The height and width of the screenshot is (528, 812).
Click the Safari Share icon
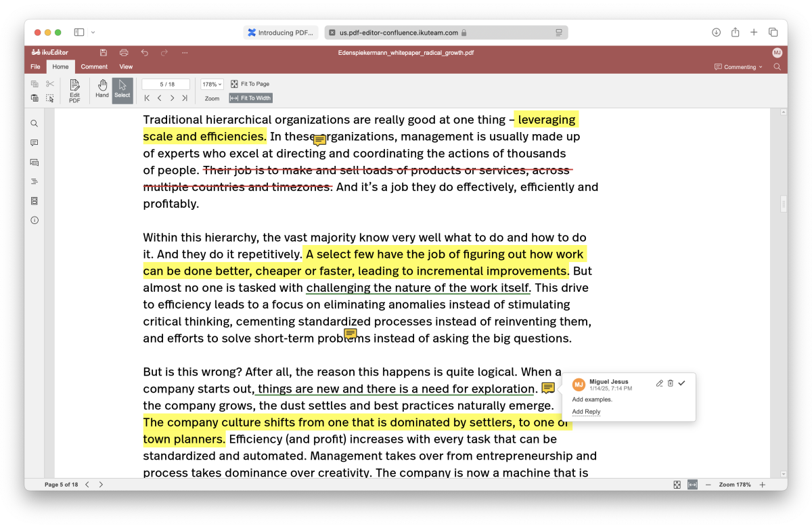[x=735, y=32]
